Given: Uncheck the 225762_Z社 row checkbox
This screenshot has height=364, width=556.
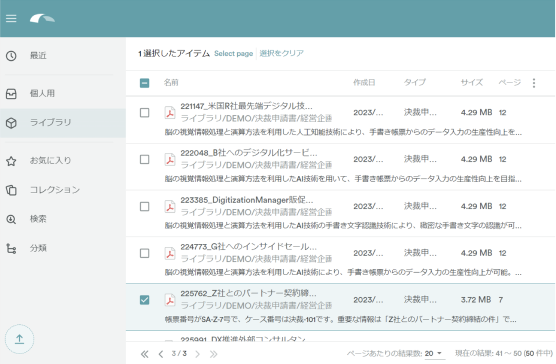Looking at the screenshot, I should [x=144, y=300].
